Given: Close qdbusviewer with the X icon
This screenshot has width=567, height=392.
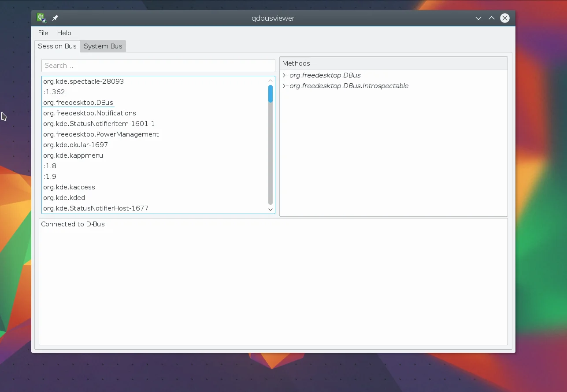Looking at the screenshot, I should [x=505, y=18].
